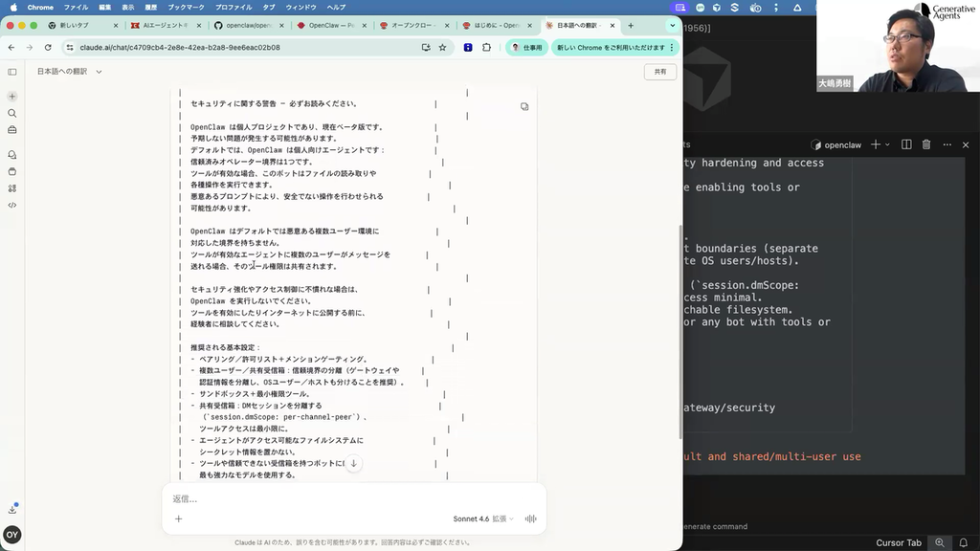Go back in Chrome
This screenshot has height=551, width=980.
[11, 48]
